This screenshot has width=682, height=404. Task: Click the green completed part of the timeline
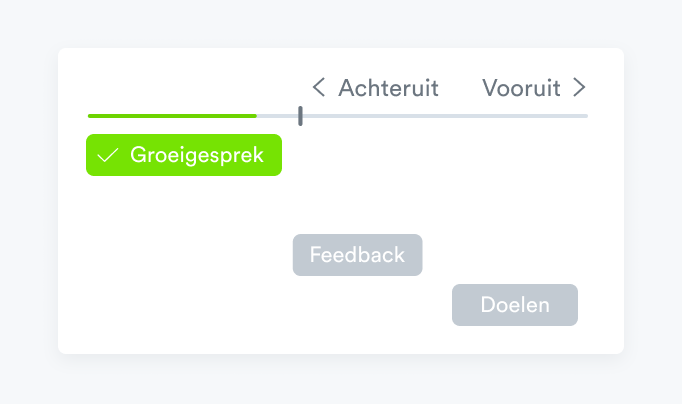point(170,116)
